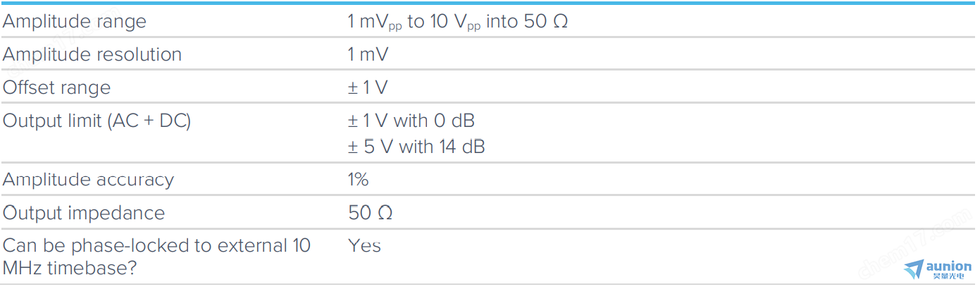Click the 1% accuracy value
Screen dimensions: 980x287
[358, 180]
